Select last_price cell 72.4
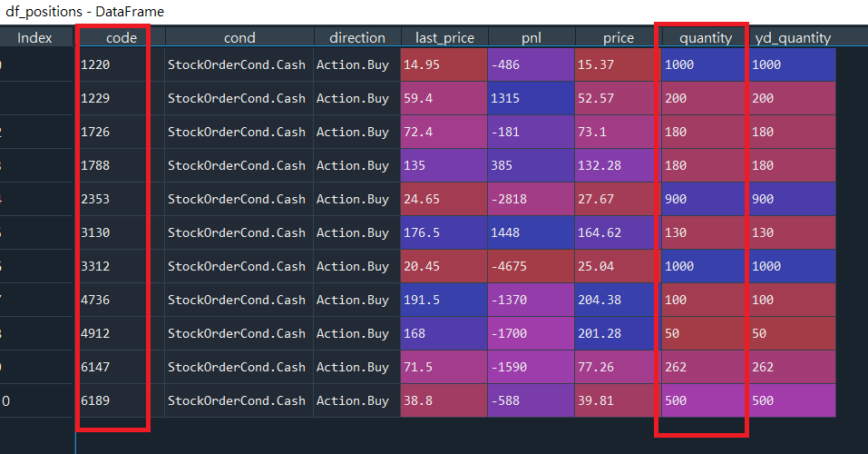 444,132
